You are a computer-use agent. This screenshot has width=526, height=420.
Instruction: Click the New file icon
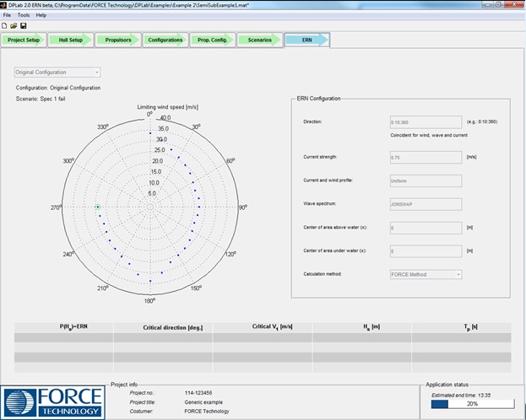(x=4, y=26)
